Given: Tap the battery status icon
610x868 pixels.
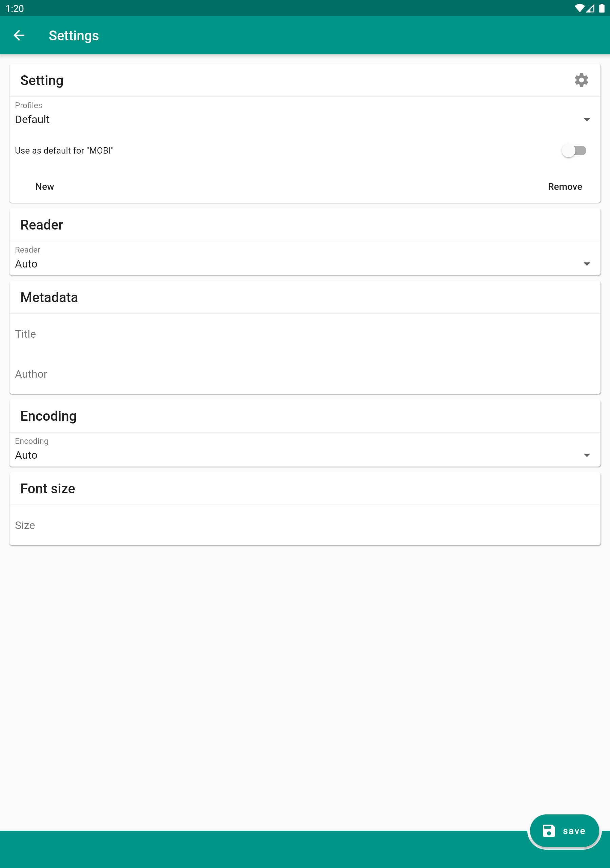Looking at the screenshot, I should (x=602, y=8).
